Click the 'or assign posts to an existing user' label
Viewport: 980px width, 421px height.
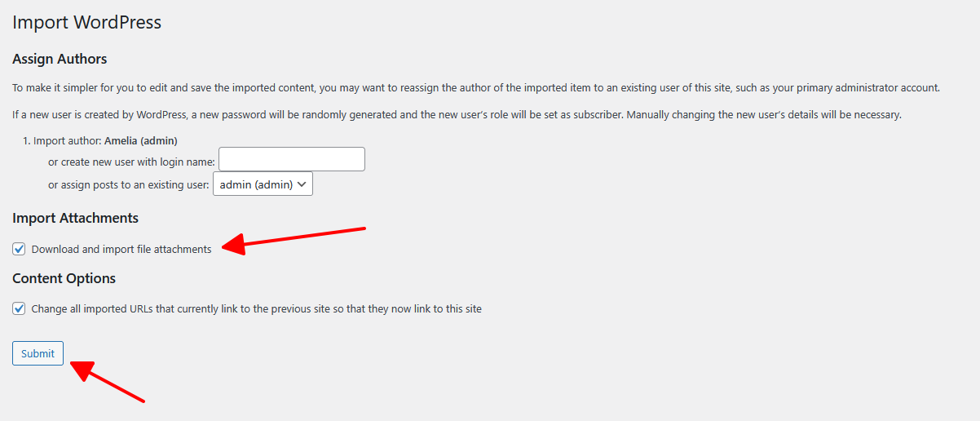(128, 184)
